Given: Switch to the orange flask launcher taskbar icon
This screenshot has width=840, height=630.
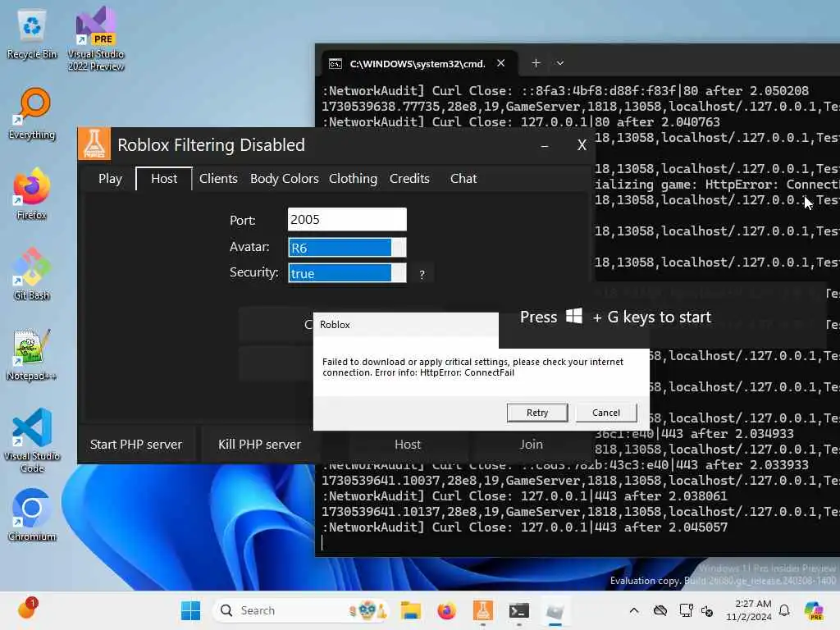Looking at the screenshot, I should (x=482, y=610).
